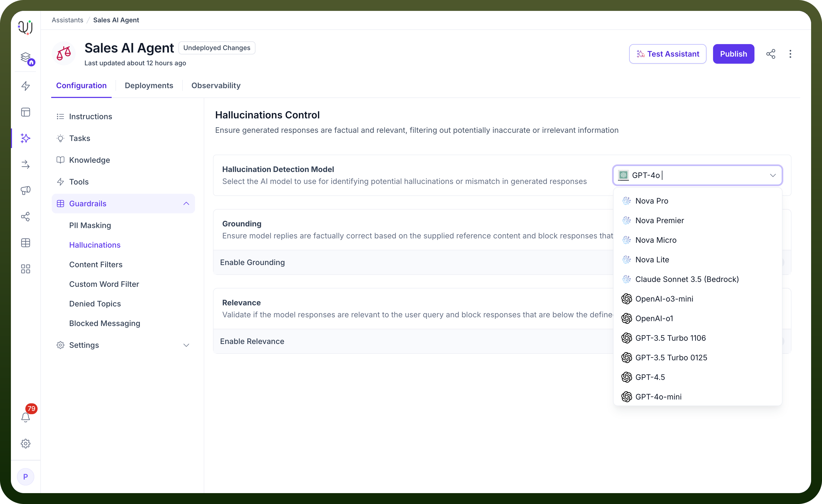Click the Enable Grounding label
The width and height of the screenshot is (822, 504).
point(252,263)
